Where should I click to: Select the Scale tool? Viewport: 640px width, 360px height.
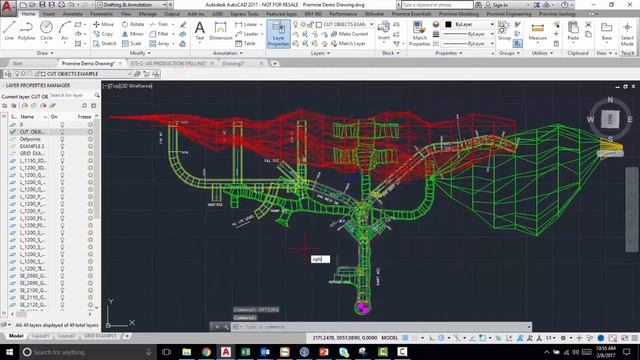pos(131,43)
